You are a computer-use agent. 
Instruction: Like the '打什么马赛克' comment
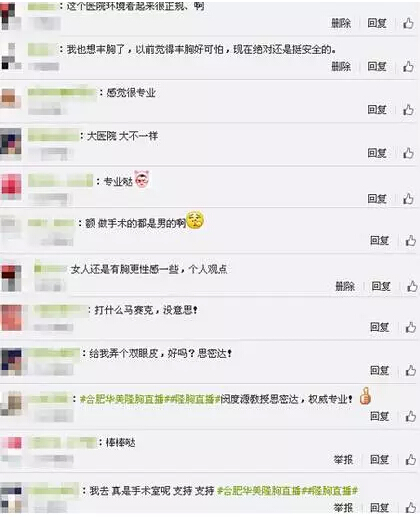point(411,327)
